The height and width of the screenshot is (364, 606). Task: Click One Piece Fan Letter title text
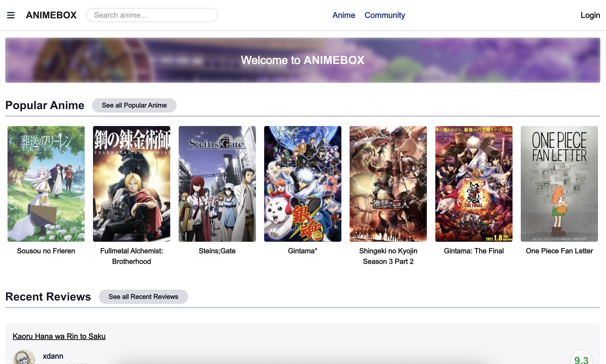tap(559, 251)
